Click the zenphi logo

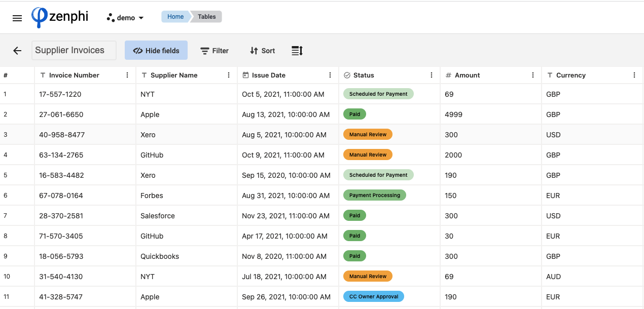click(60, 17)
